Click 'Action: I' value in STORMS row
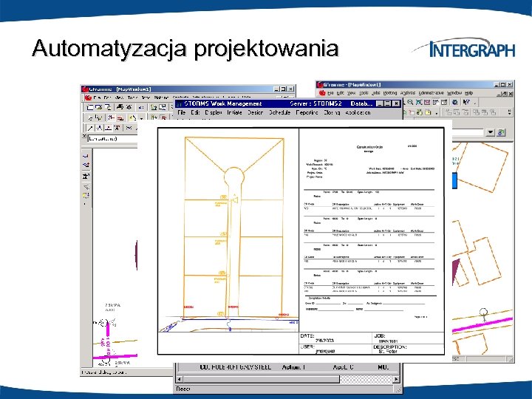532x399 pixels. click(x=293, y=367)
